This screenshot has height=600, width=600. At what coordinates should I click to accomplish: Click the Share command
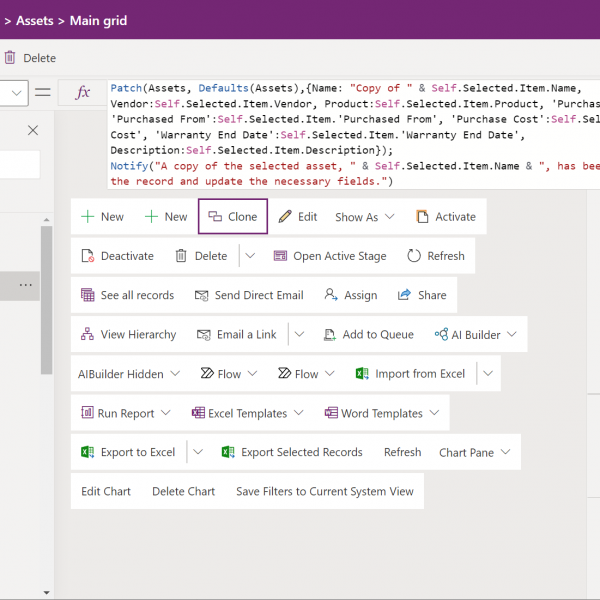pyautogui.click(x=422, y=295)
